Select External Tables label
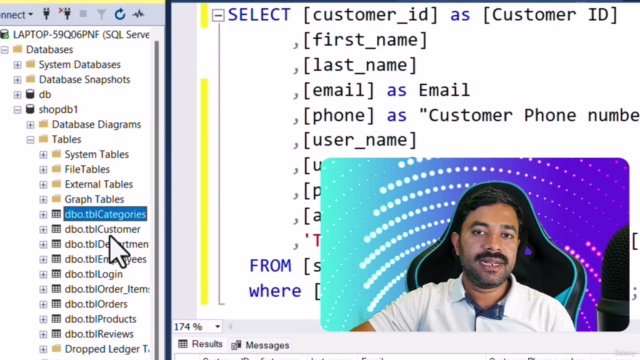The height and width of the screenshot is (360, 640). coord(99,184)
